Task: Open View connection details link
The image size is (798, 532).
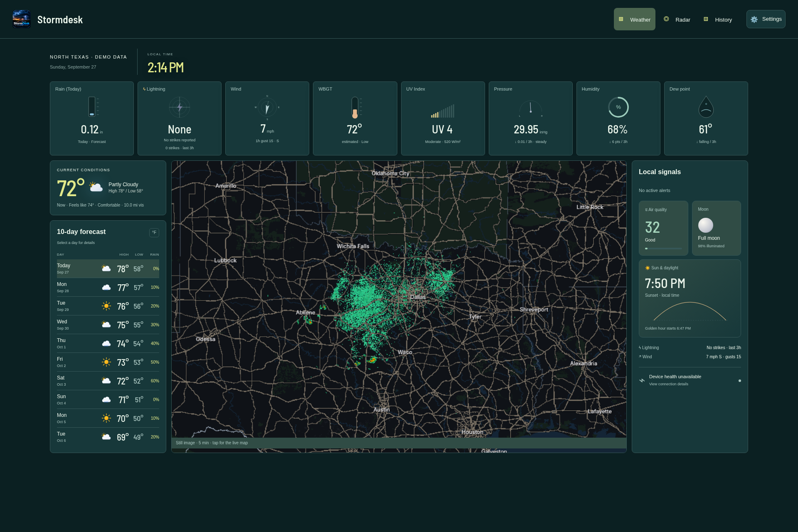Action: pos(668,384)
